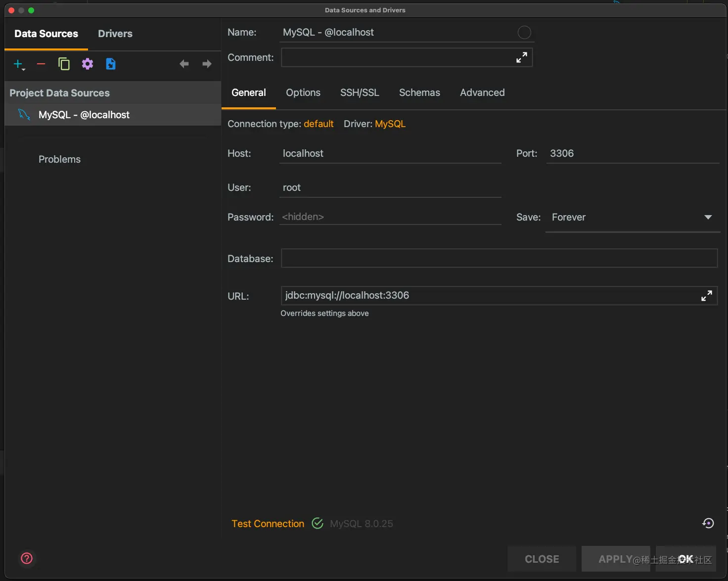Viewport: 728px width, 581px height.
Task: Expand the Comment field
Action: [521, 57]
